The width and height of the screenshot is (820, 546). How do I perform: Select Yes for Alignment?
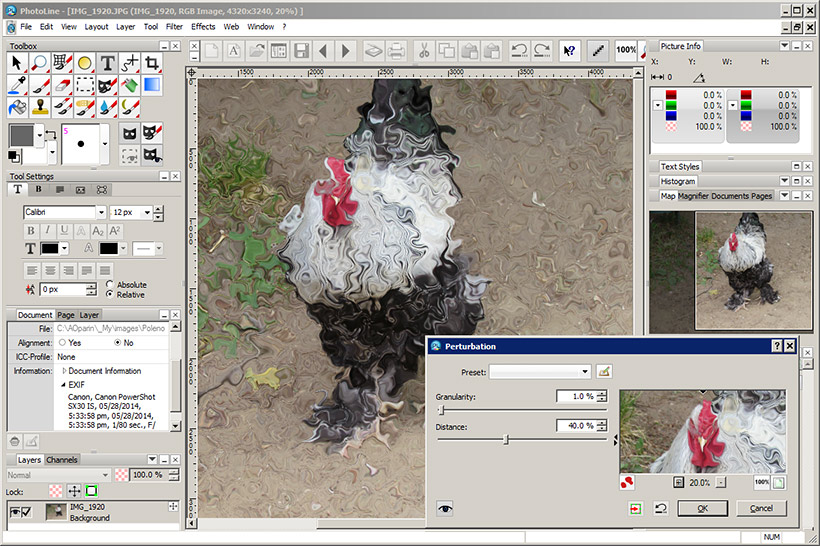[x=62, y=343]
